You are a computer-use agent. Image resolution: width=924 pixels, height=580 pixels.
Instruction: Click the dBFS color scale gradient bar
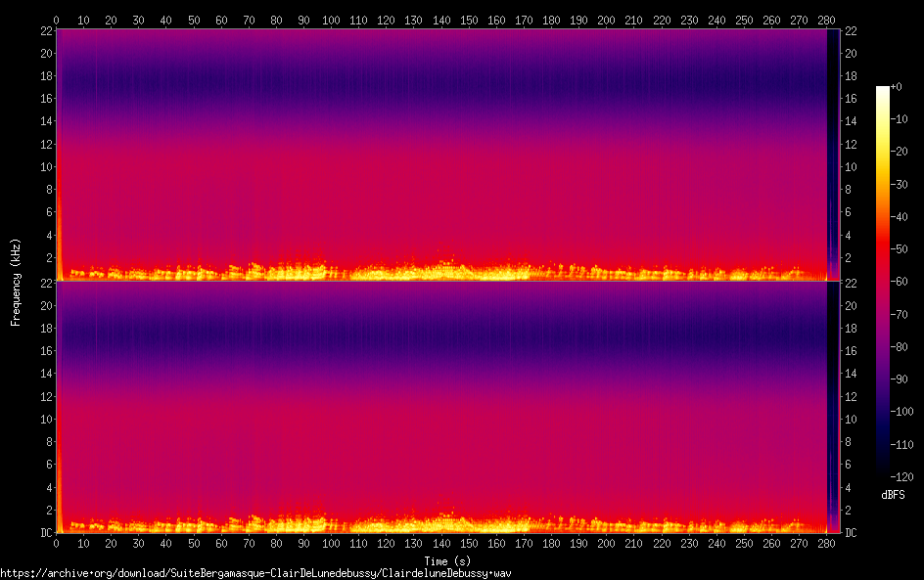(x=882, y=281)
